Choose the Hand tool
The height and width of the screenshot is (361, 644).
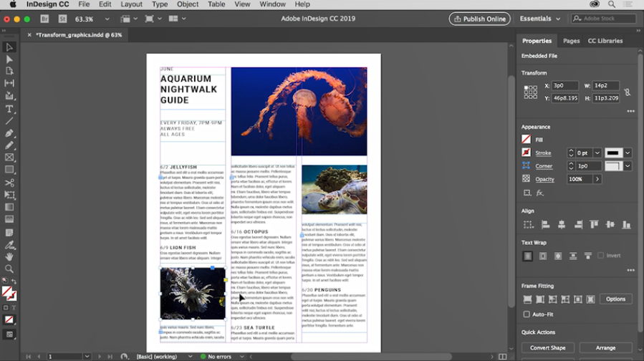pos(9,256)
